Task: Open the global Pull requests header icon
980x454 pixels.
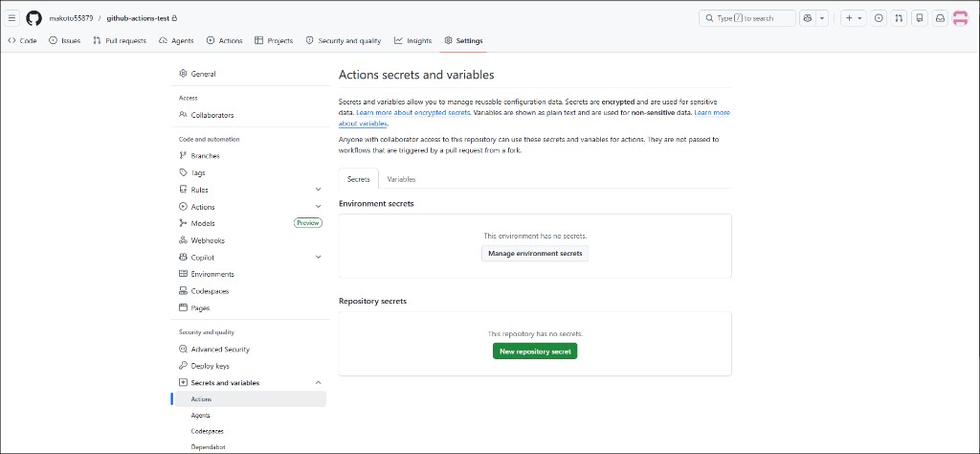Action: (x=899, y=18)
